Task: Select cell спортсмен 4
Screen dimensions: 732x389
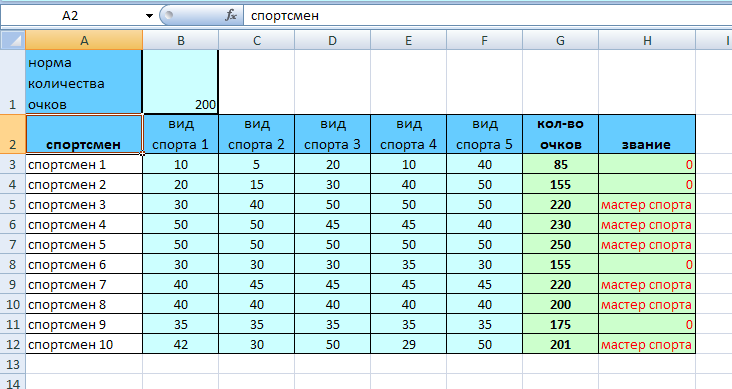Action: (x=84, y=225)
